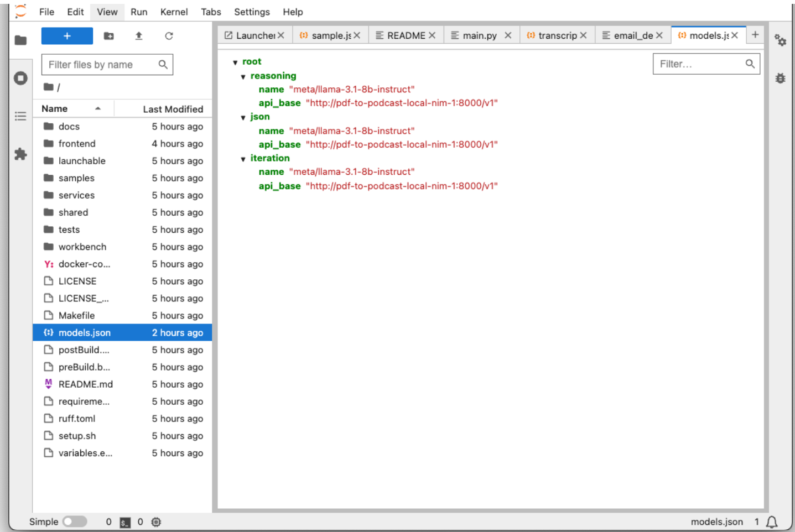Click the notifications bell icon
The height and width of the screenshot is (532, 795).
772,521
